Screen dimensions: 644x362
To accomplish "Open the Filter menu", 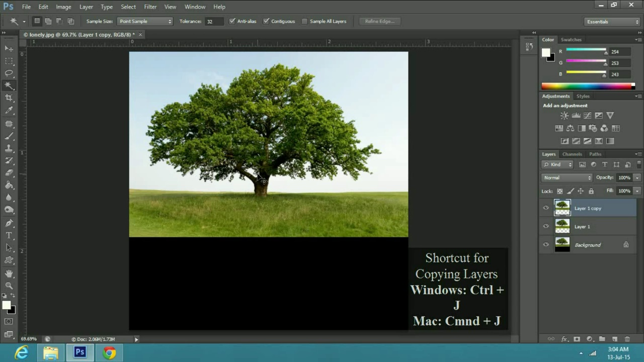I will click(150, 7).
